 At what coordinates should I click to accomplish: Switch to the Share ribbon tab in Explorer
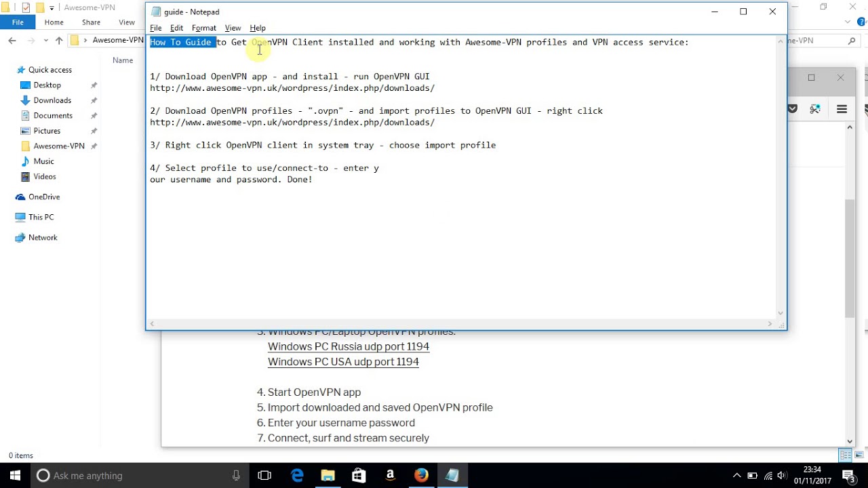point(91,22)
